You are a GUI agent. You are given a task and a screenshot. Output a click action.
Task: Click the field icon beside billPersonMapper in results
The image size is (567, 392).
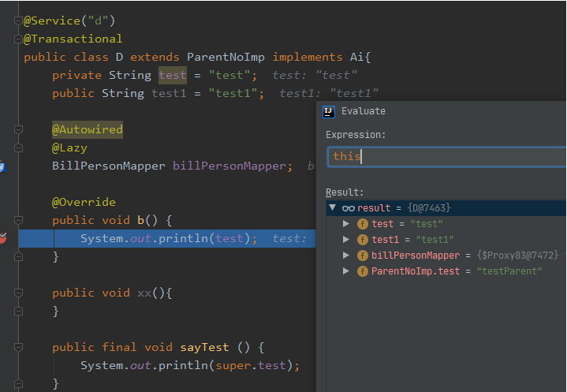click(363, 256)
